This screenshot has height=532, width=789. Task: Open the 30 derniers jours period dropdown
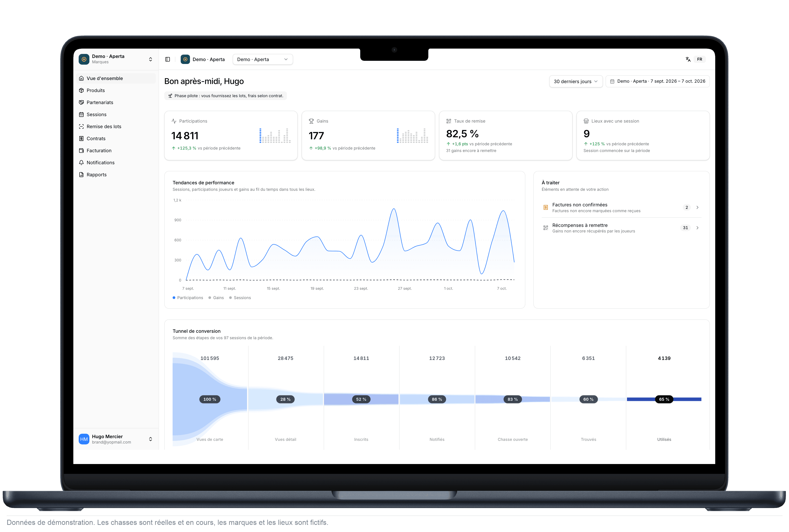(576, 81)
